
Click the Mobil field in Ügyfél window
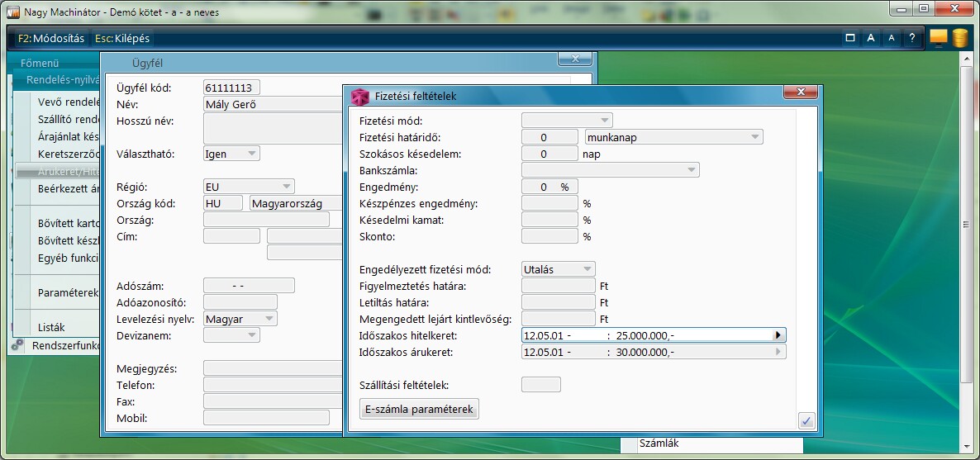click(266, 418)
